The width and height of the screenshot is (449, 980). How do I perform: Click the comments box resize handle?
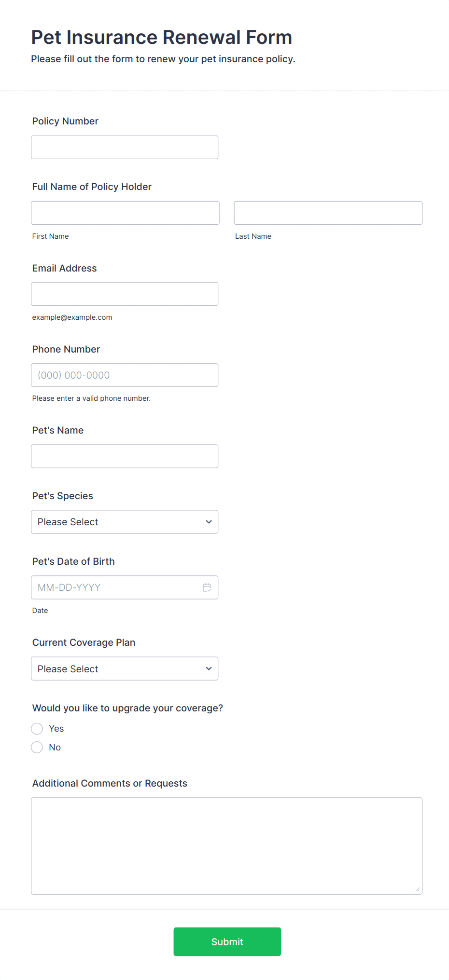pyautogui.click(x=418, y=889)
